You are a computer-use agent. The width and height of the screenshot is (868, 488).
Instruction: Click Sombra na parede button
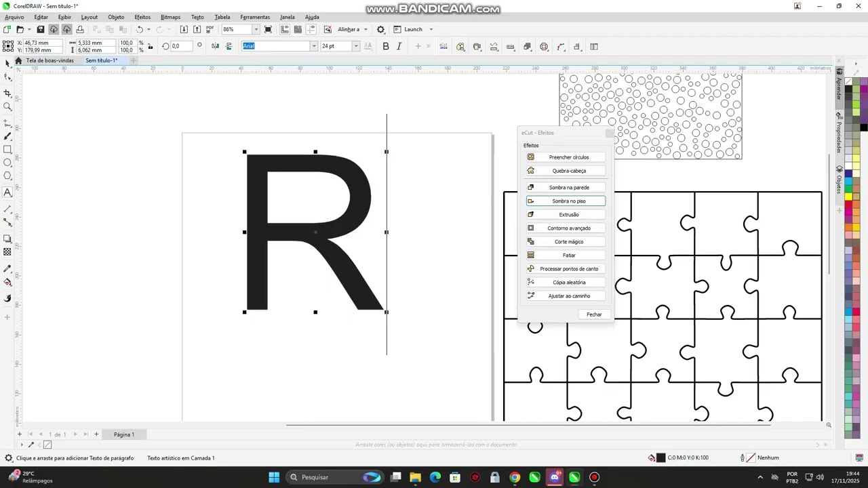coord(565,187)
